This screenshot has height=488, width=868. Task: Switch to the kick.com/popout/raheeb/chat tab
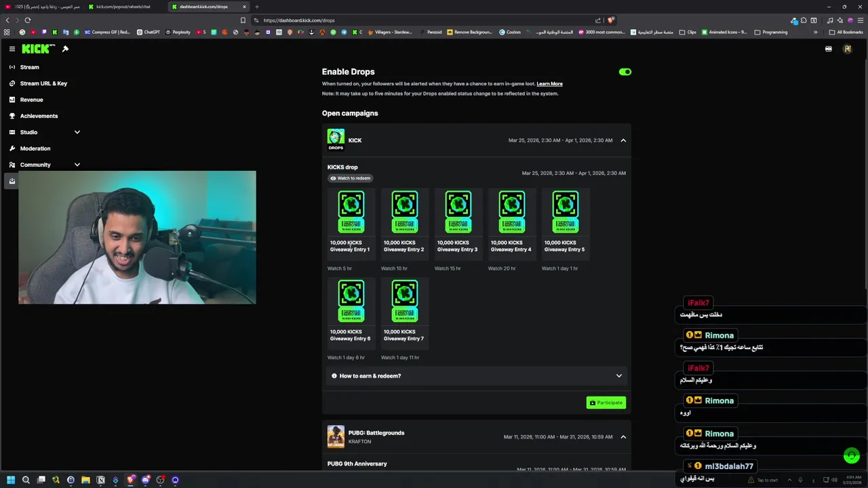123,7
